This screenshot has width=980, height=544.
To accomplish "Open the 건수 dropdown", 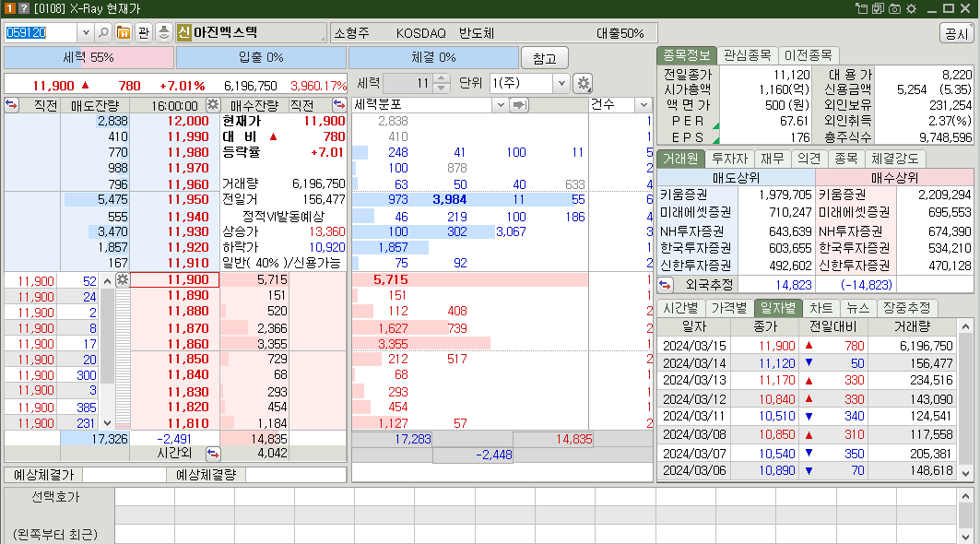I will [643, 105].
